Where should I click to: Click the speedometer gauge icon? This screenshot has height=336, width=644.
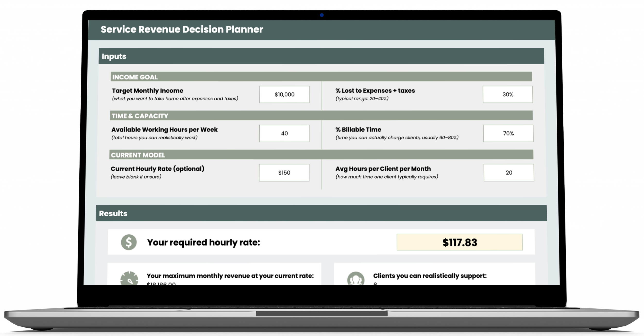coord(129,279)
